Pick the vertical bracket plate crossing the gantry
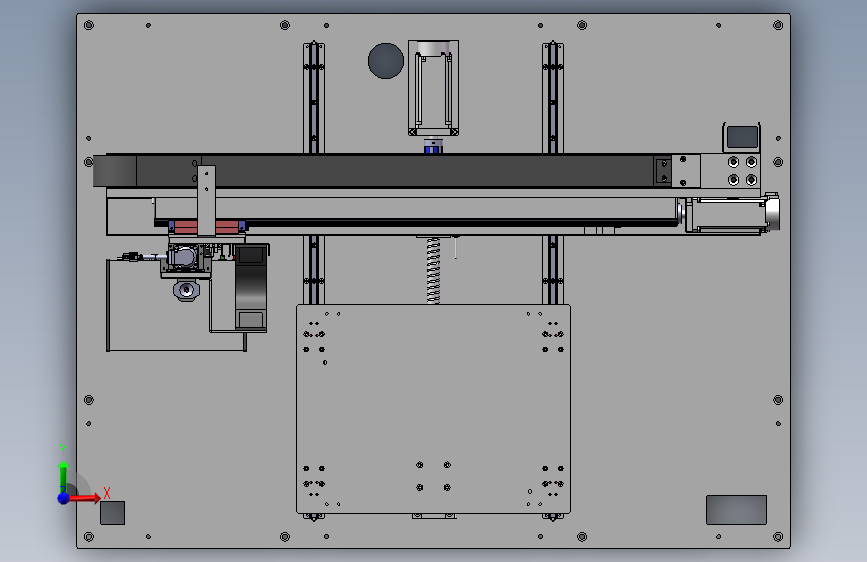The width and height of the screenshot is (867, 562). (206, 201)
